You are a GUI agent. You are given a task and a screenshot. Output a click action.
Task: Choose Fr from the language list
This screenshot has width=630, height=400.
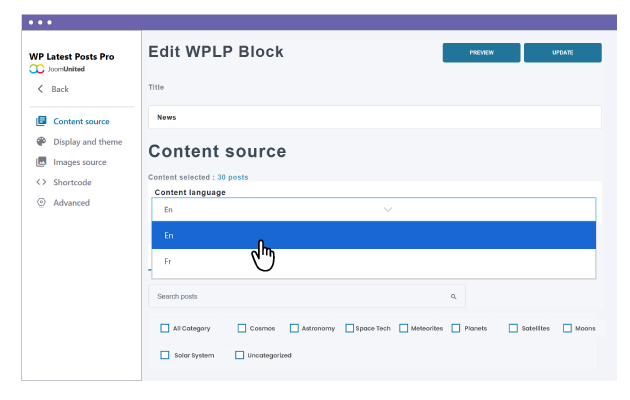(373, 263)
